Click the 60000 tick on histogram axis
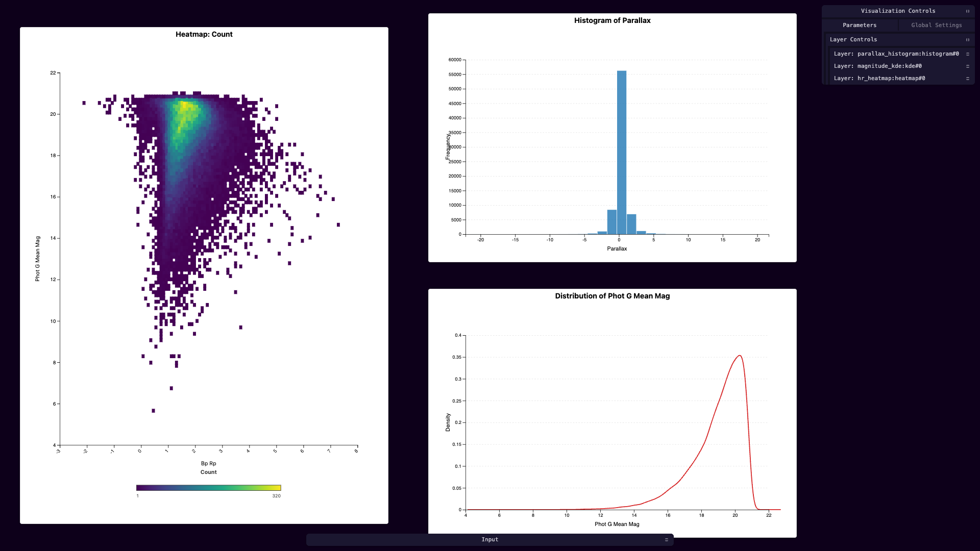This screenshot has width=980, height=551. [455, 60]
